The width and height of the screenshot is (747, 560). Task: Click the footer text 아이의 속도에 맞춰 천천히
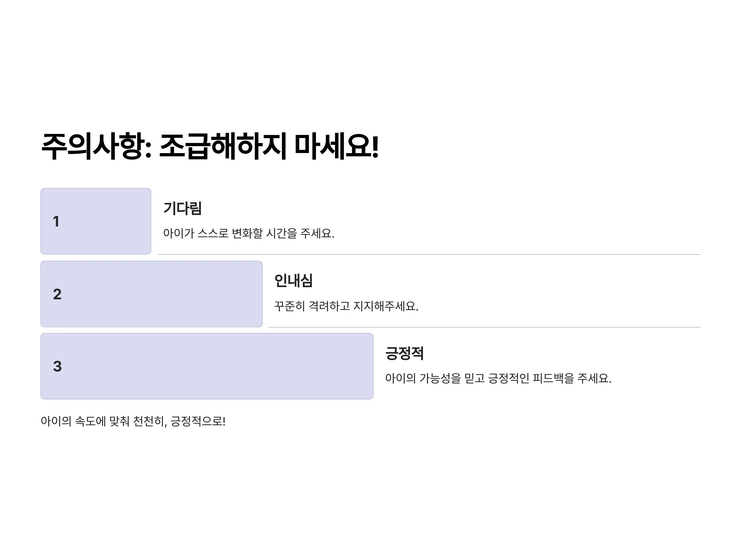coord(104,421)
